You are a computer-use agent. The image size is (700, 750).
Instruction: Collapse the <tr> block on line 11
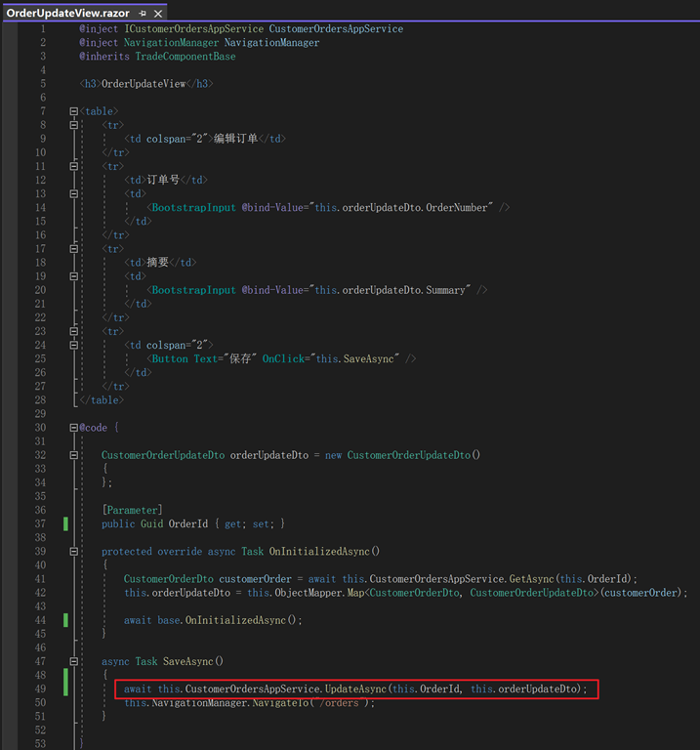pos(73,166)
